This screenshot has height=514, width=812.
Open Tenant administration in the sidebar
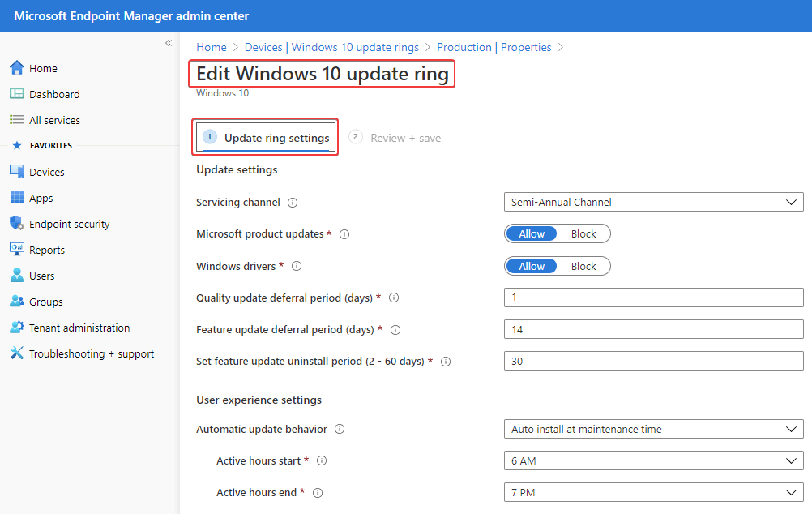[79, 328]
